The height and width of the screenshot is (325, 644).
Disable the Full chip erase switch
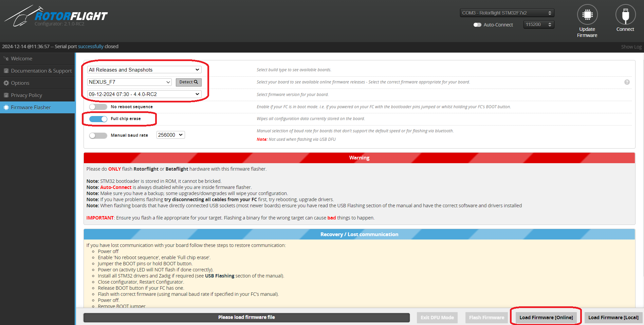click(x=98, y=119)
